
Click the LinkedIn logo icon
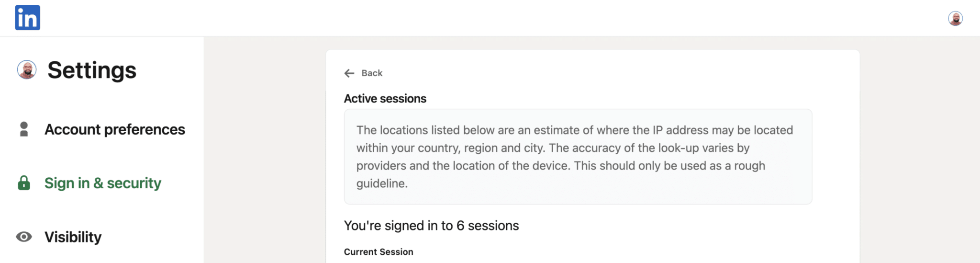(27, 18)
